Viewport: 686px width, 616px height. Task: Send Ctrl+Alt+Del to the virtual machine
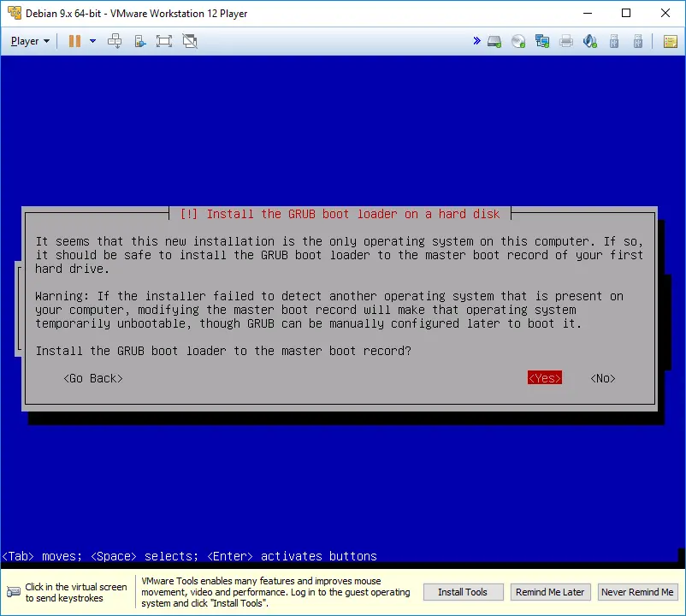coord(115,41)
